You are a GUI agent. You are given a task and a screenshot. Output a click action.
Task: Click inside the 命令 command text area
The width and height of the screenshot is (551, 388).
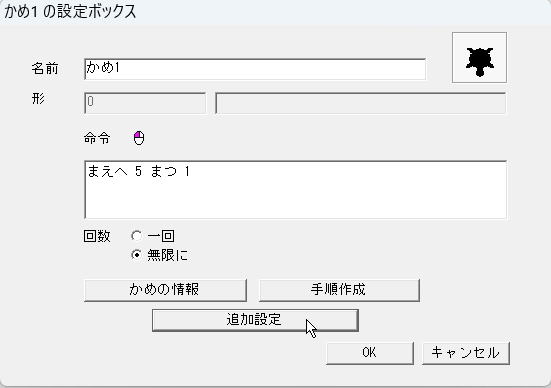[x=296, y=190]
